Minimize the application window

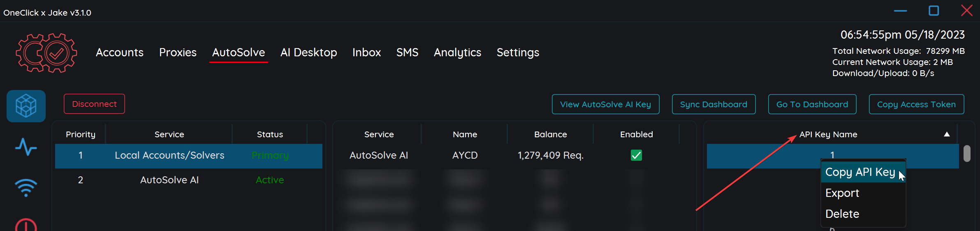coord(900,11)
